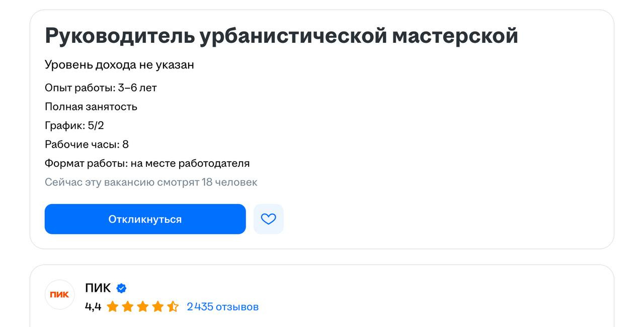Click the График: 5/2 line

click(x=74, y=125)
